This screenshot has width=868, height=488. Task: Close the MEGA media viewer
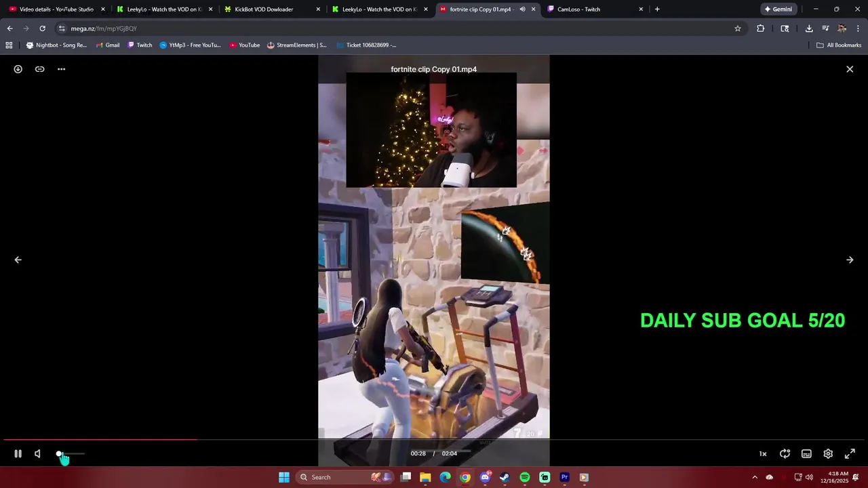point(850,69)
